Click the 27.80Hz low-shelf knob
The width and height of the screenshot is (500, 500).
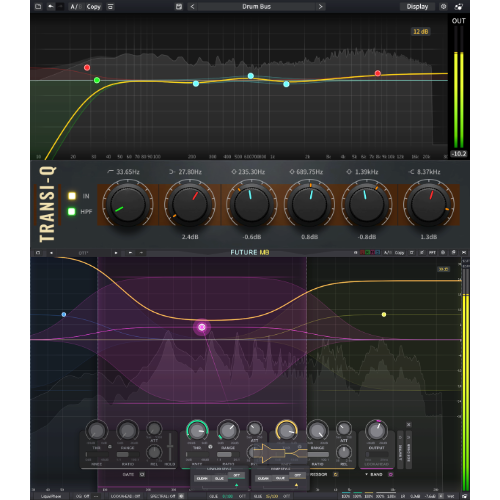pyautogui.click(x=190, y=204)
